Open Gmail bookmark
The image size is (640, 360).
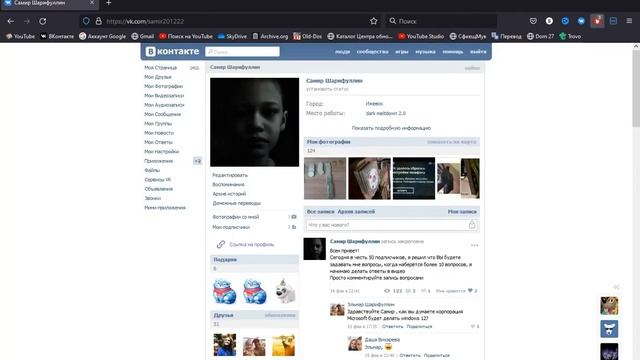[142, 36]
